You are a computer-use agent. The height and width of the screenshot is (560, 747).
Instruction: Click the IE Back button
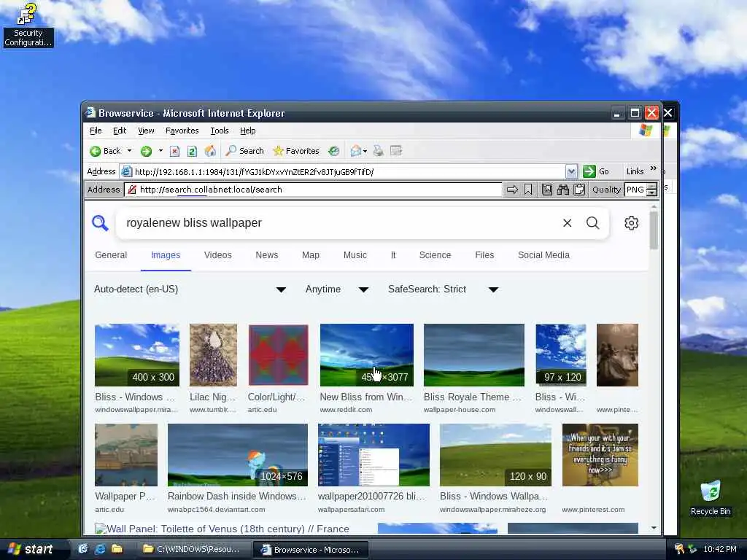click(105, 151)
